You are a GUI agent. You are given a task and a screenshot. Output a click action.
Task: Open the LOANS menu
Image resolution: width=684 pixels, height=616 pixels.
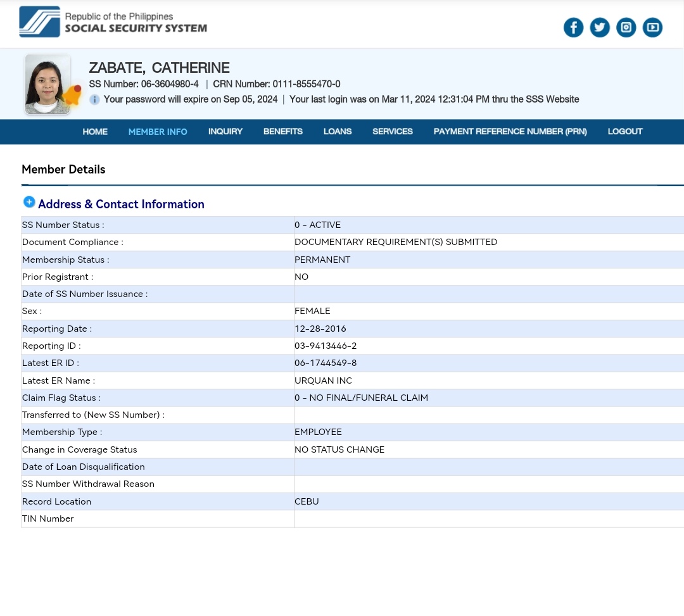pos(338,132)
